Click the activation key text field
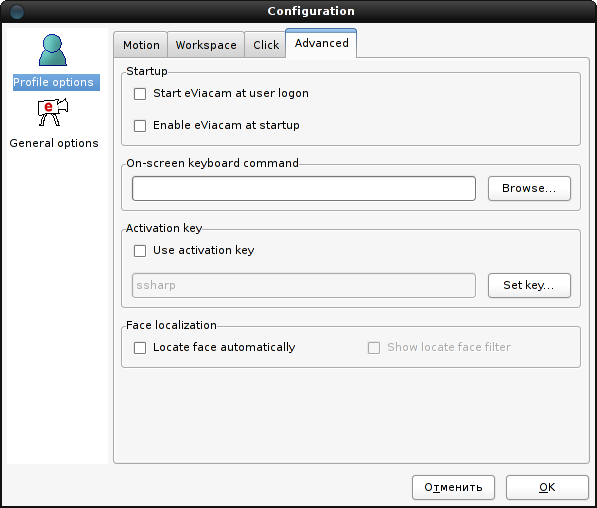Screen dimensions: 597x508 click(304, 285)
